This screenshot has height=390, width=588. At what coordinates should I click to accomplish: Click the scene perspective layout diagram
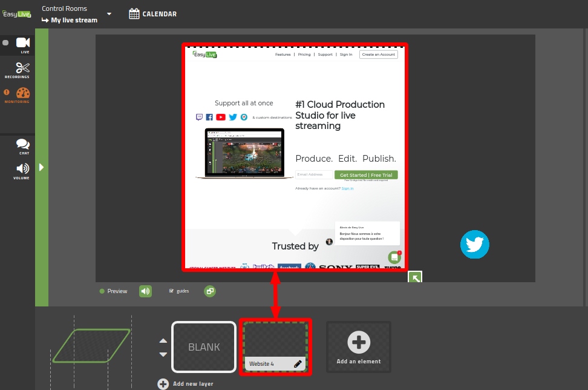tap(91, 346)
